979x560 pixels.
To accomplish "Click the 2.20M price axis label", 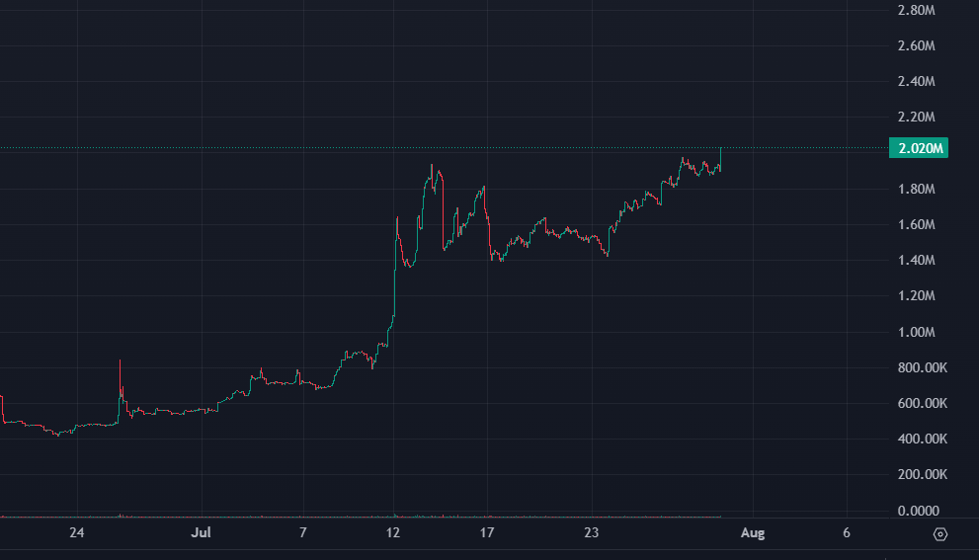I will pyautogui.click(x=916, y=117).
